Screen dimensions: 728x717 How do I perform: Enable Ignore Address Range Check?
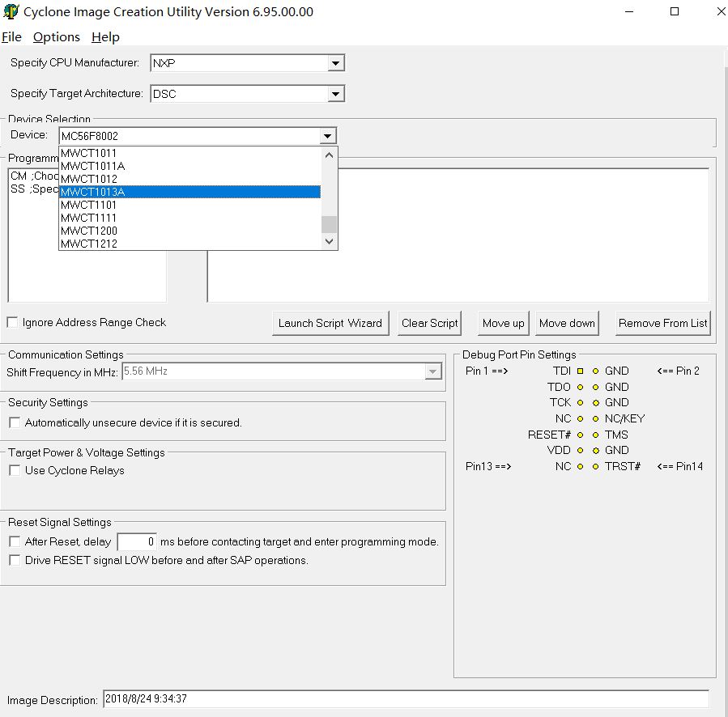pyautogui.click(x=12, y=322)
